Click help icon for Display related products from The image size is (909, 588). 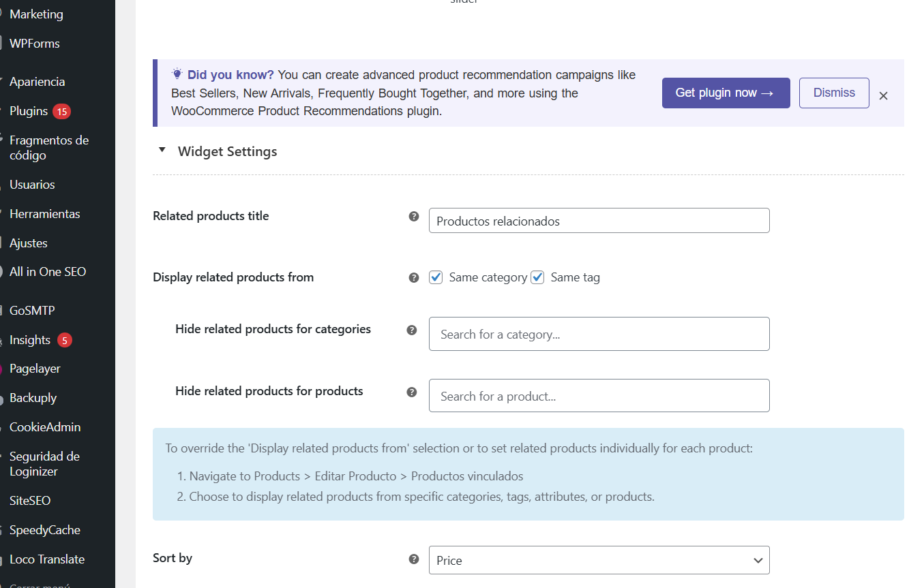[x=413, y=278]
